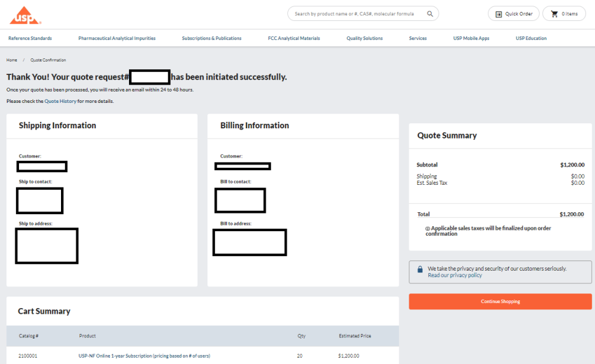Select Total amount $1,200.00

pyautogui.click(x=572, y=214)
